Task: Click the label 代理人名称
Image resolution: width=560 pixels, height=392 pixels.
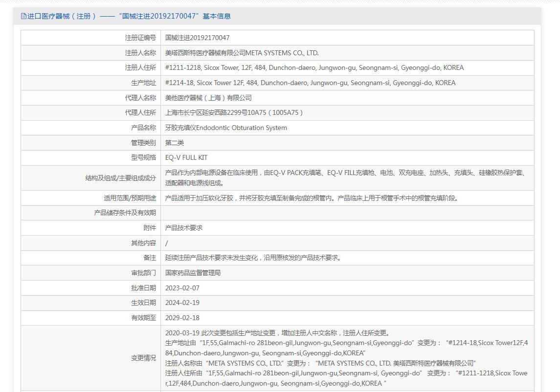Action: tap(140, 98)
